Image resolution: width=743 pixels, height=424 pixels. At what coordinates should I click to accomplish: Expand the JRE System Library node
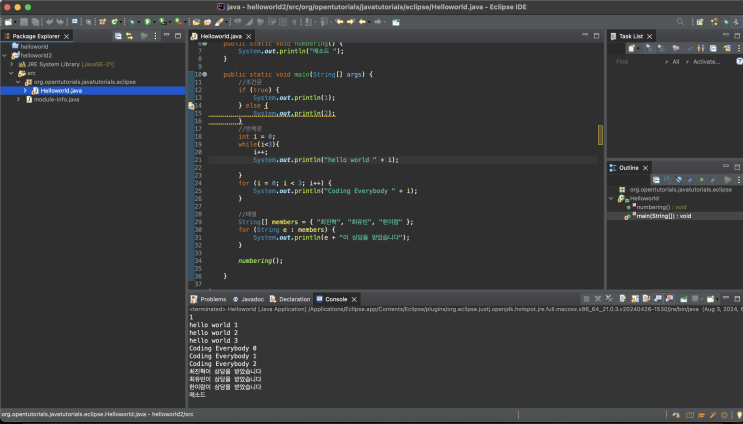coord(12,64)
